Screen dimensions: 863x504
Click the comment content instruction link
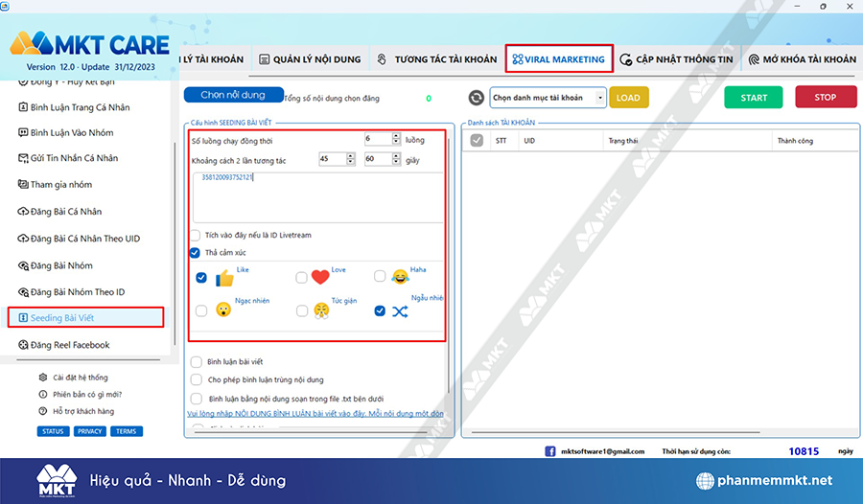pos(315,413)
